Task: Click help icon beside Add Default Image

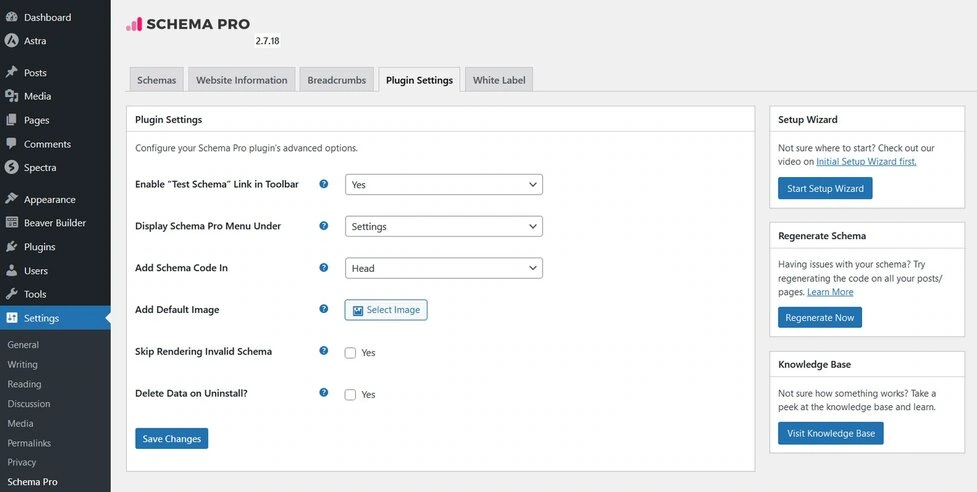Action: [323, 309]
